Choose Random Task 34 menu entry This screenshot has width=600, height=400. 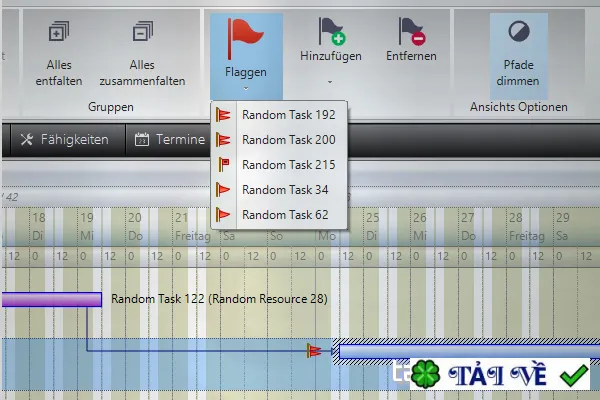coord(279,190)
